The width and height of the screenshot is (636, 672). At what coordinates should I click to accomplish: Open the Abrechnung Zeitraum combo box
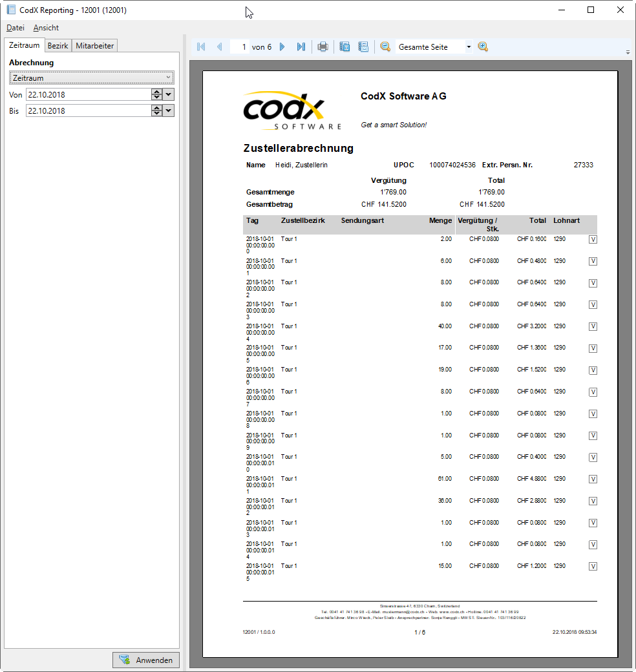[91, 78]
